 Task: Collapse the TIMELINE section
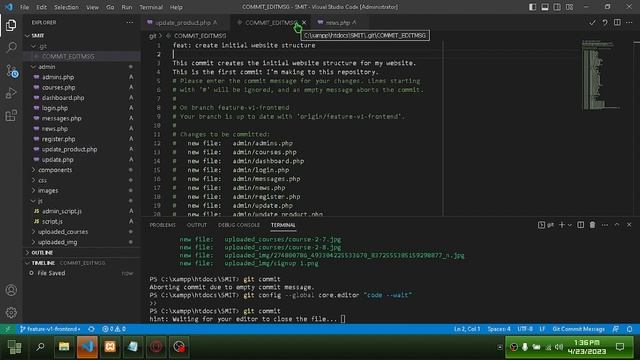click(82, 263)
